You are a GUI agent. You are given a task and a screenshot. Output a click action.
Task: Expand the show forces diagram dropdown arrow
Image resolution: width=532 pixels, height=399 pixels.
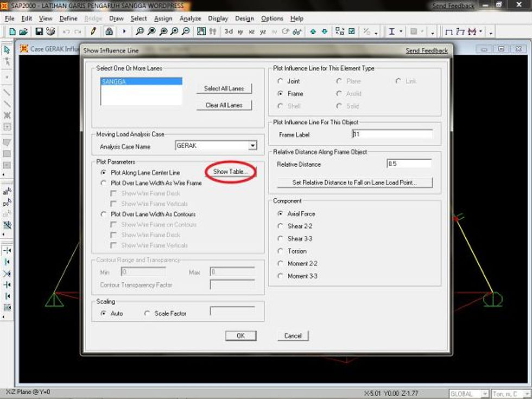coord(480,32)
